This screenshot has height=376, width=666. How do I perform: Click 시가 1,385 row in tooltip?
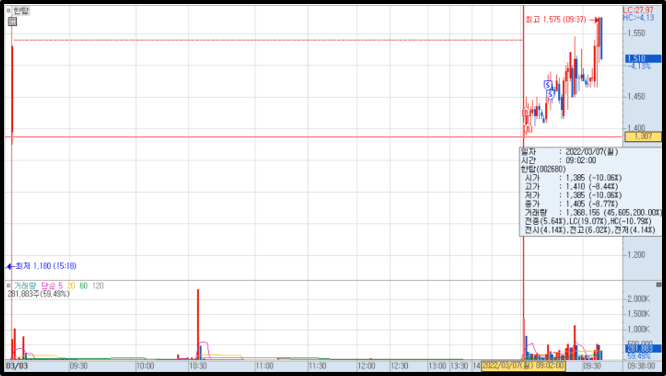tap(573, 178)
